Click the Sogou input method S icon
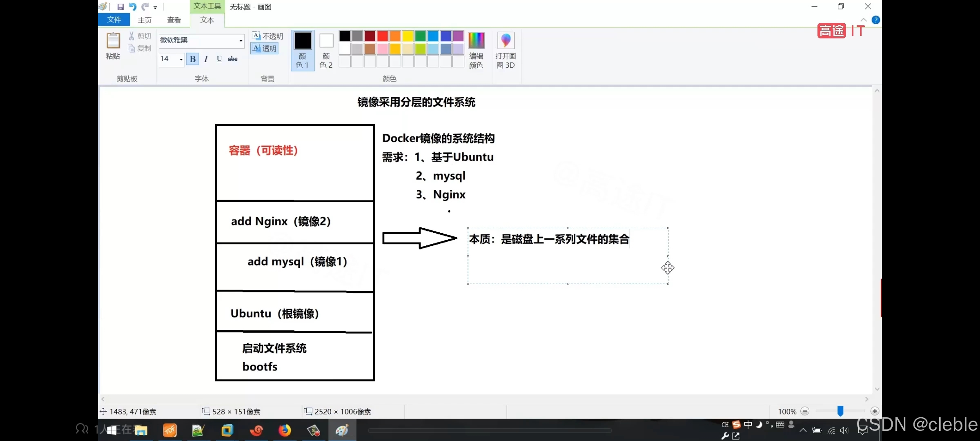 coord(736,425)
